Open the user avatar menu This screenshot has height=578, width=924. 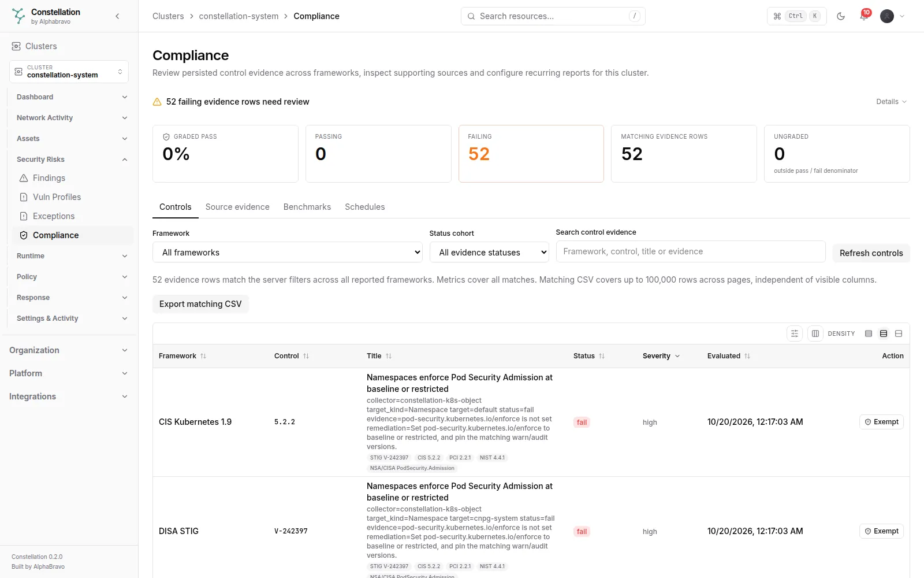click(892, 16)
